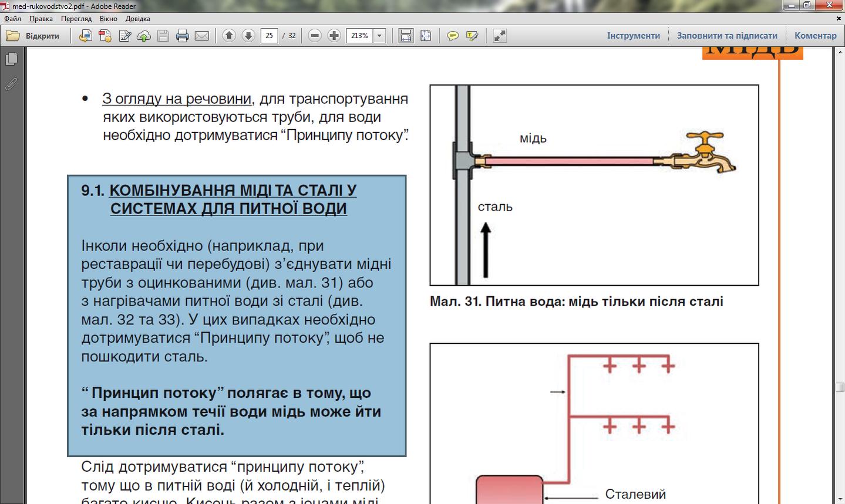Zoom in with the plus button

coord(334,36)
